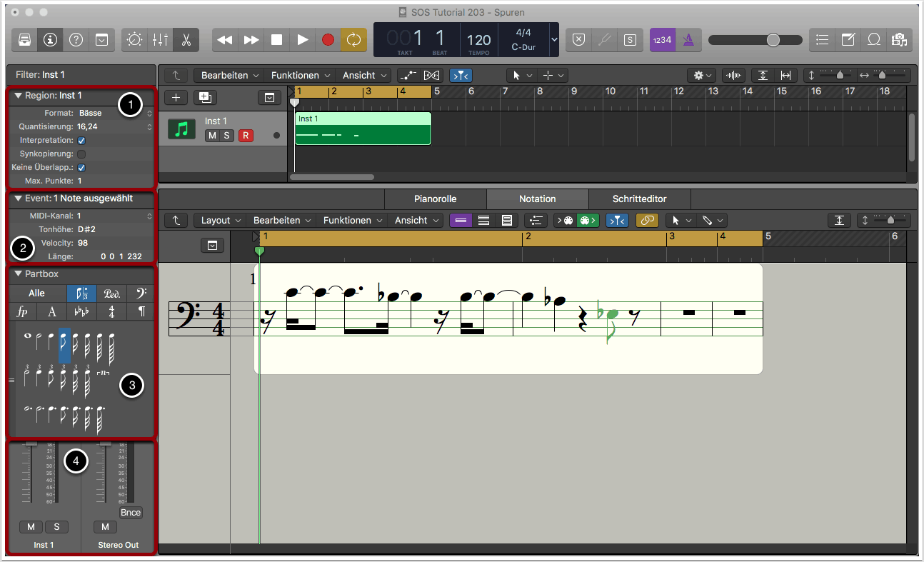Image resolution: width=924 pixels, height=562 pixels.
Task: Open the Mixer from control bar
Action: click(x=160, y=40)
